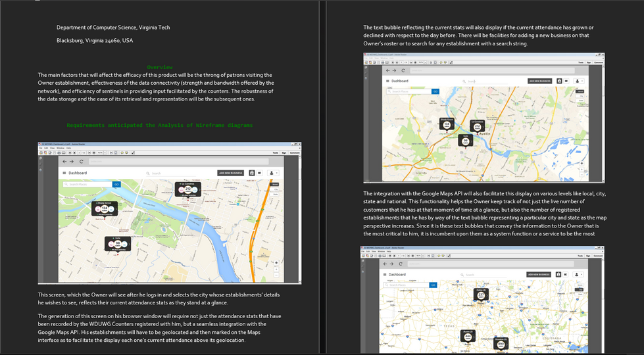The width and height of the screenshot is (644, 355).
Task: Click map zoom-in plus in left-page street wireframe
Action: [276, 270]
